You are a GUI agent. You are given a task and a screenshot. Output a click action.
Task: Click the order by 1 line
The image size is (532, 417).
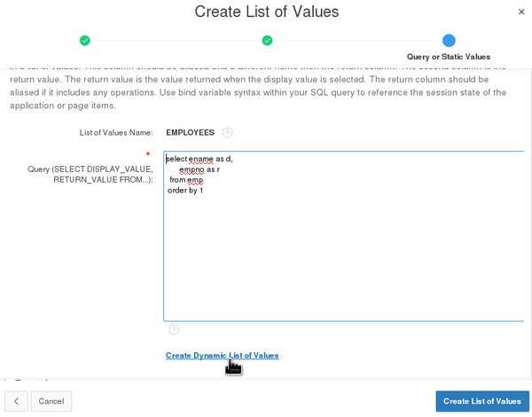click(x=185, y=191)
